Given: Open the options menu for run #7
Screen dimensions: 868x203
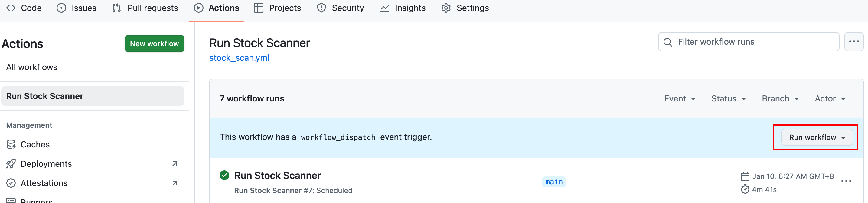Looking at the screenshot, I should [x=846, y=181].
